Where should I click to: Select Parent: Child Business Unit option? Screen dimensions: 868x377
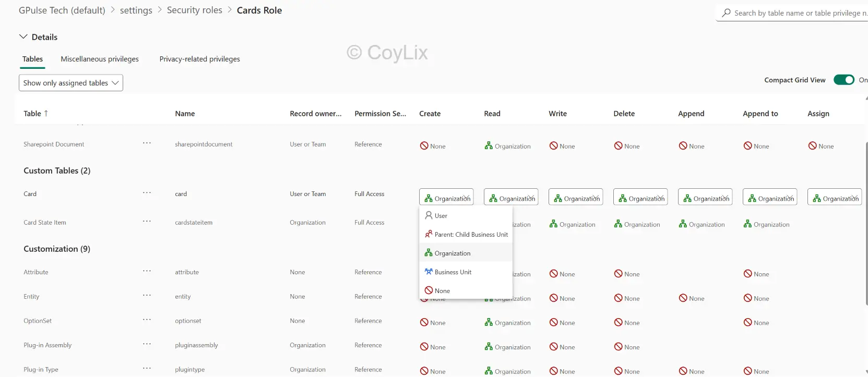pyautogui.click(x=466, y=234)
